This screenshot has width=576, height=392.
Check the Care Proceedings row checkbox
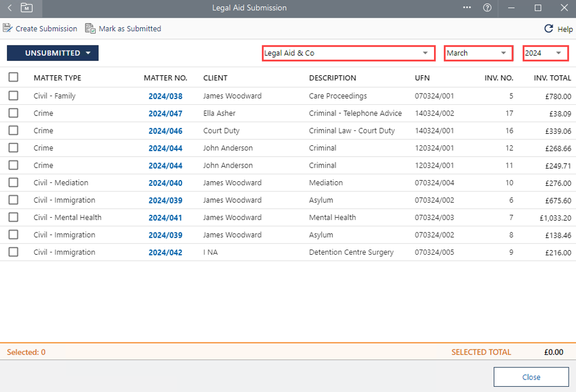click(13, 96)
